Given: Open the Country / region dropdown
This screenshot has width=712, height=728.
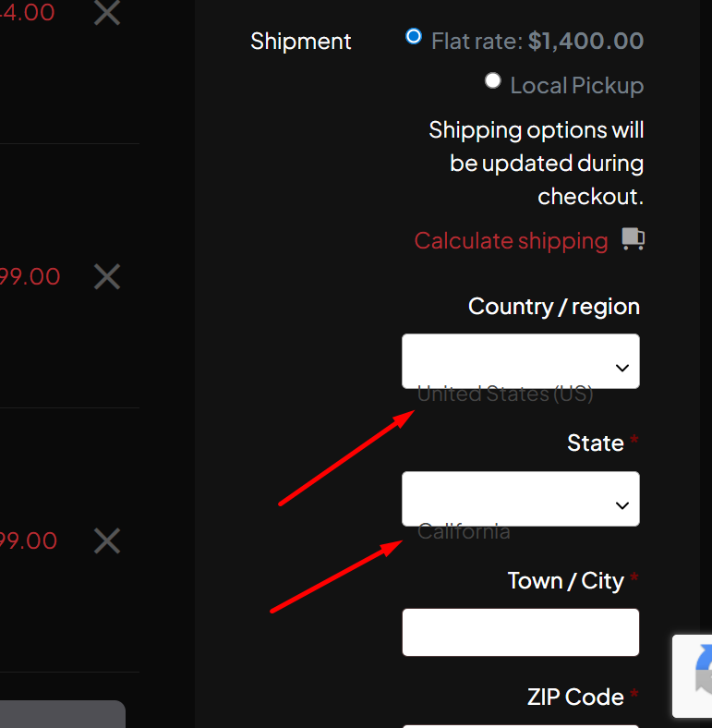Looking at the screenshot, I should click(x=520, y=361).
